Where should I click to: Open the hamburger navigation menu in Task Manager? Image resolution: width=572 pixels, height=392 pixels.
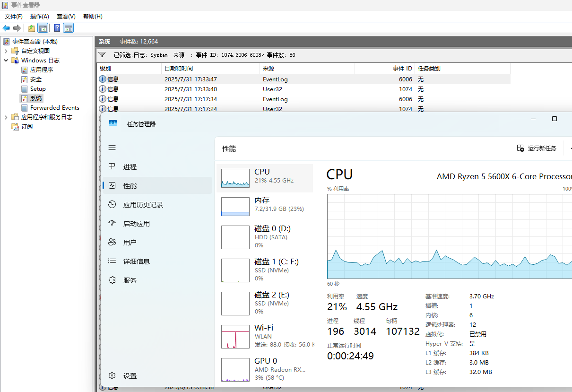click(x=112, y=148)
